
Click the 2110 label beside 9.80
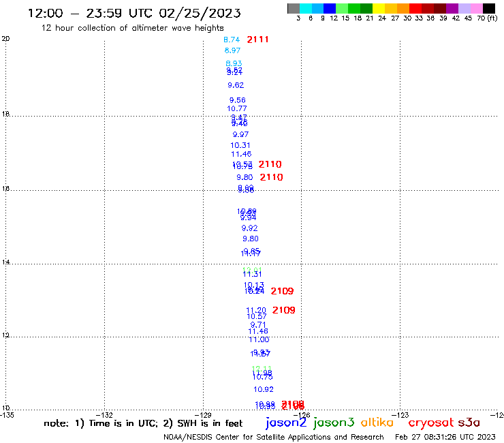click(271, 177)
